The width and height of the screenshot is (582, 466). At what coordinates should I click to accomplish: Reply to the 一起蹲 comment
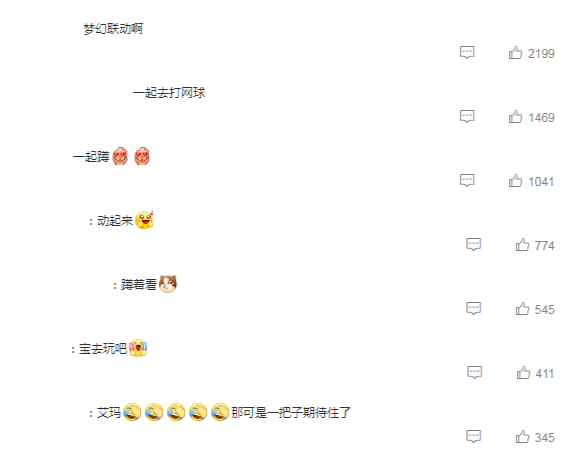coord(467,180)
